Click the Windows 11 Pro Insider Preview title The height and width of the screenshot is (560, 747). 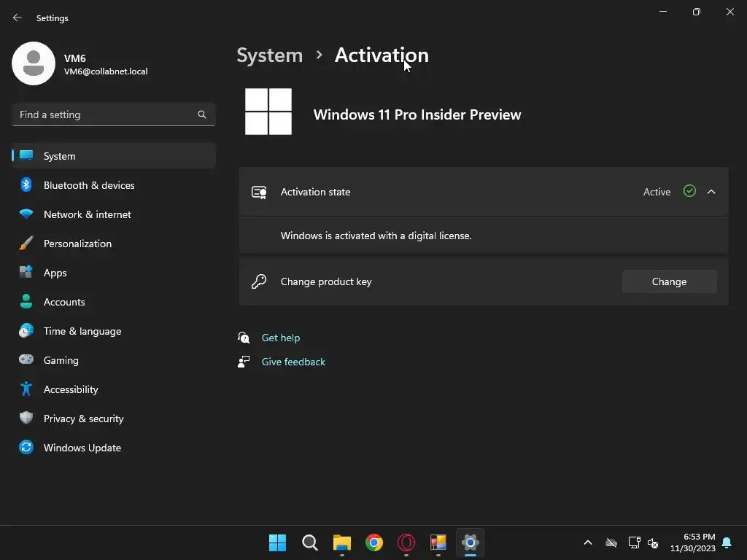(417, 114)
